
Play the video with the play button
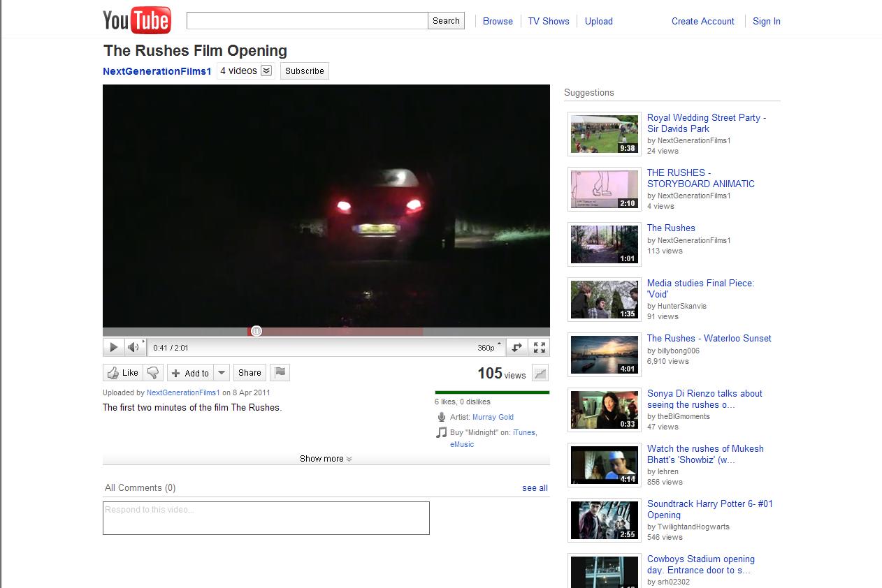click(113, 347)
